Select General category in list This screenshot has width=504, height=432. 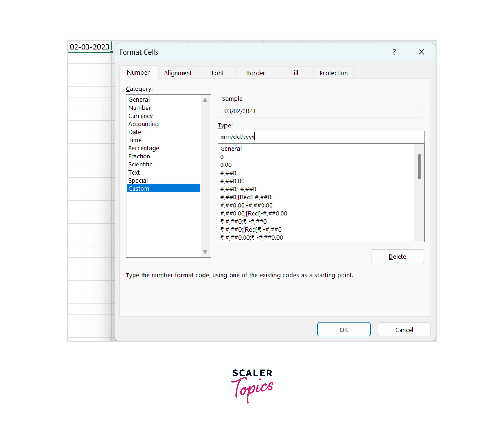138,99
